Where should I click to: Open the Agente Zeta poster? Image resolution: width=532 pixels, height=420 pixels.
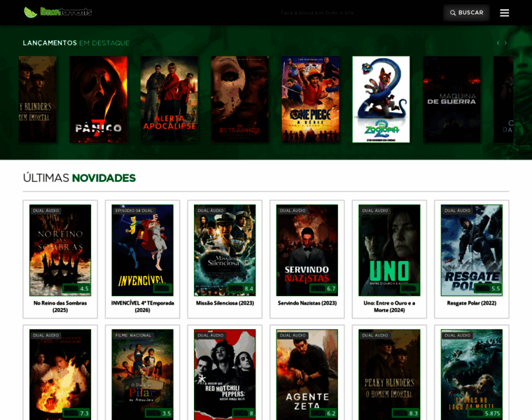[307, 374]
